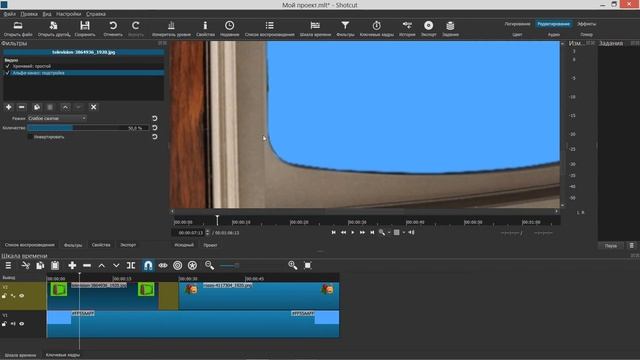
Task: Switch the player to the Source tab
Action: coord(184,245)
